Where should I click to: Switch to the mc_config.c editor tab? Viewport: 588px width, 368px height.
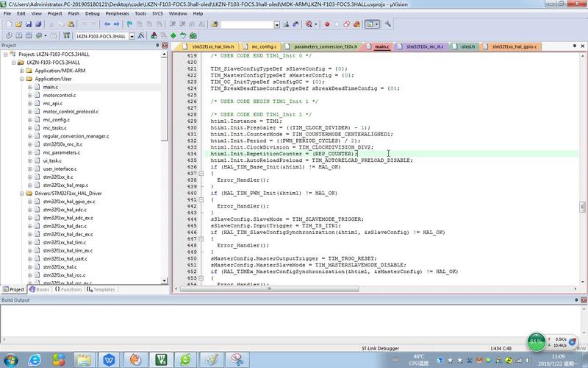pyautogui.click(x=264, y=46)
